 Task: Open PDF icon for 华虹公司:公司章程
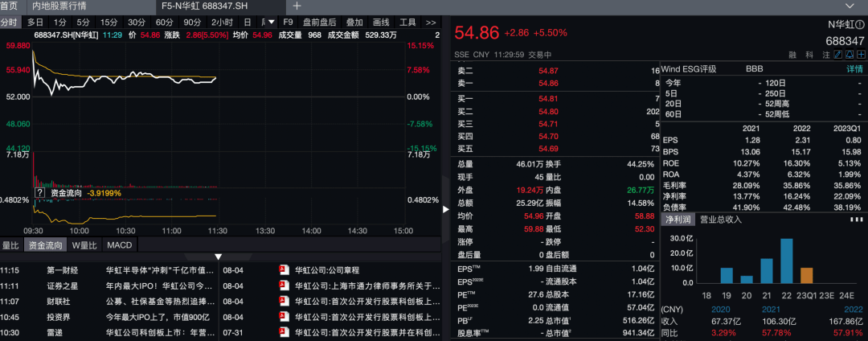point(284,271)
